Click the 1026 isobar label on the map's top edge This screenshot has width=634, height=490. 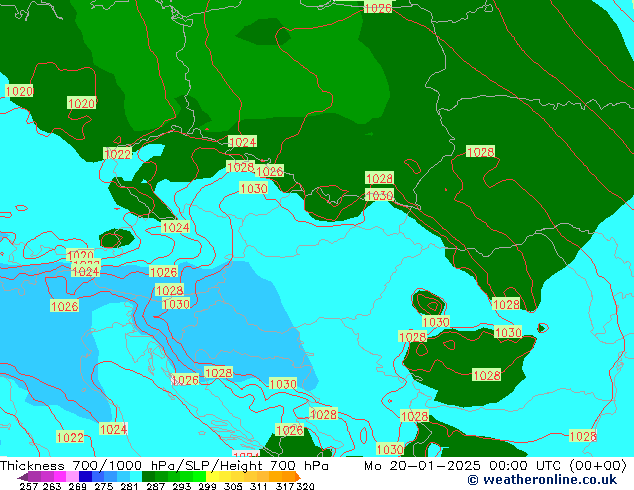click(x=378, y=8)
